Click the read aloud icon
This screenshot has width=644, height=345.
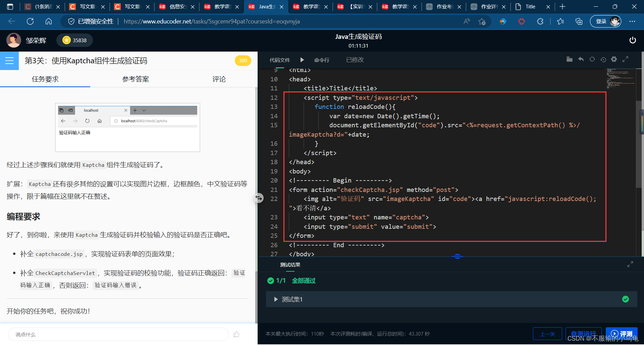467,21
